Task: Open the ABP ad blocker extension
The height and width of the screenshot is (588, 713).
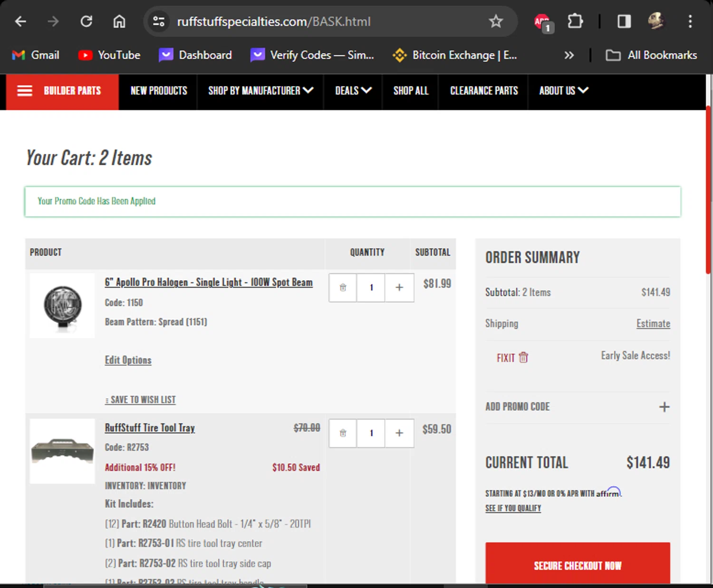Action: [542, 22]
